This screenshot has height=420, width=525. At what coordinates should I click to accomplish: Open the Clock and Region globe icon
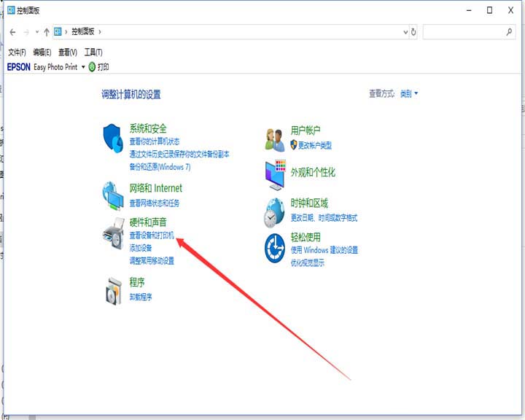[275, 213]
